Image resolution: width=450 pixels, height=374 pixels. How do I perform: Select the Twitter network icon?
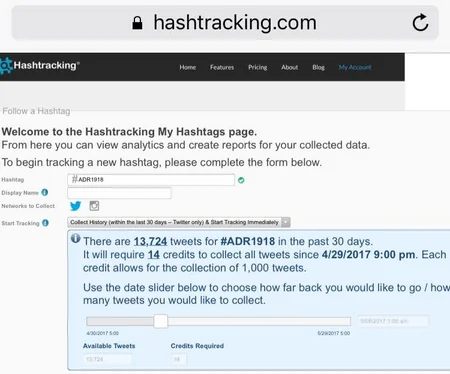[x=76, y=206]
